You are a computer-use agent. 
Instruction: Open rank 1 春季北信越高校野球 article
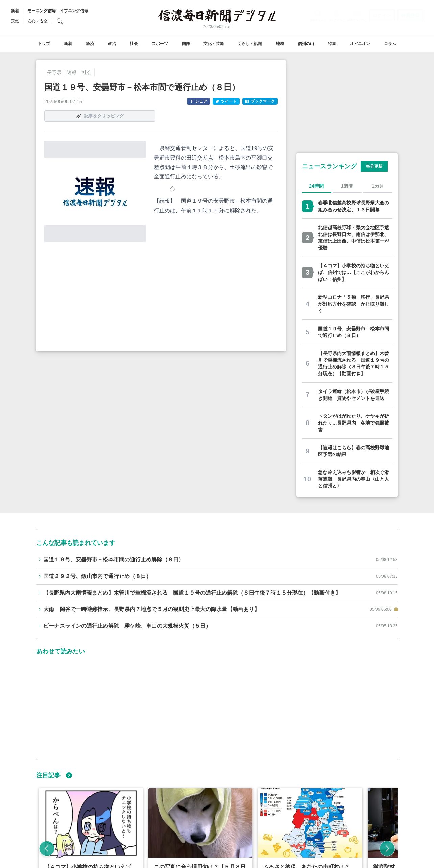coord(347,206)
